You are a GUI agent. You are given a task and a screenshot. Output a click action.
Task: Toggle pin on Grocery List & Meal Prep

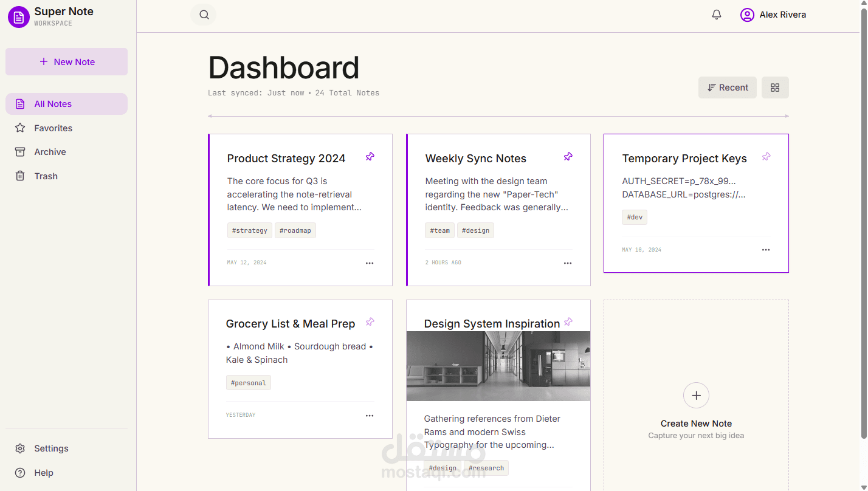(370, 322)
